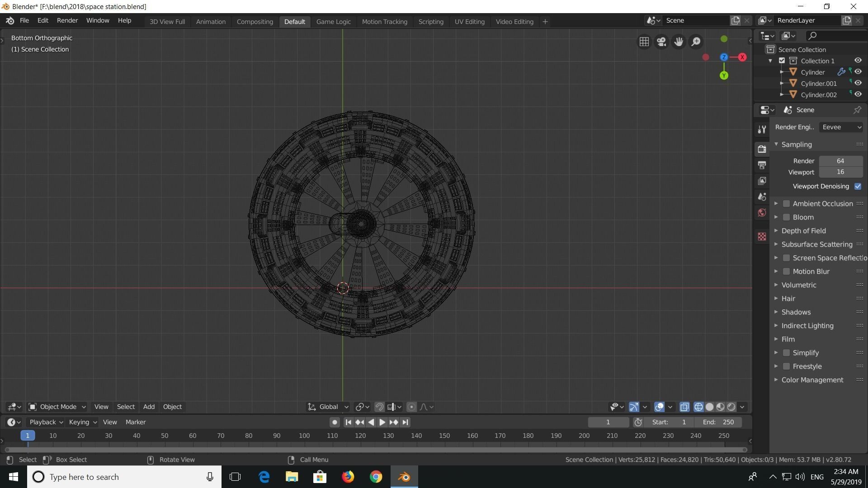The height and width of the screenshot is (488, 868).
Task: Enable the Bloom checkbox
Action: coord(786,217)
